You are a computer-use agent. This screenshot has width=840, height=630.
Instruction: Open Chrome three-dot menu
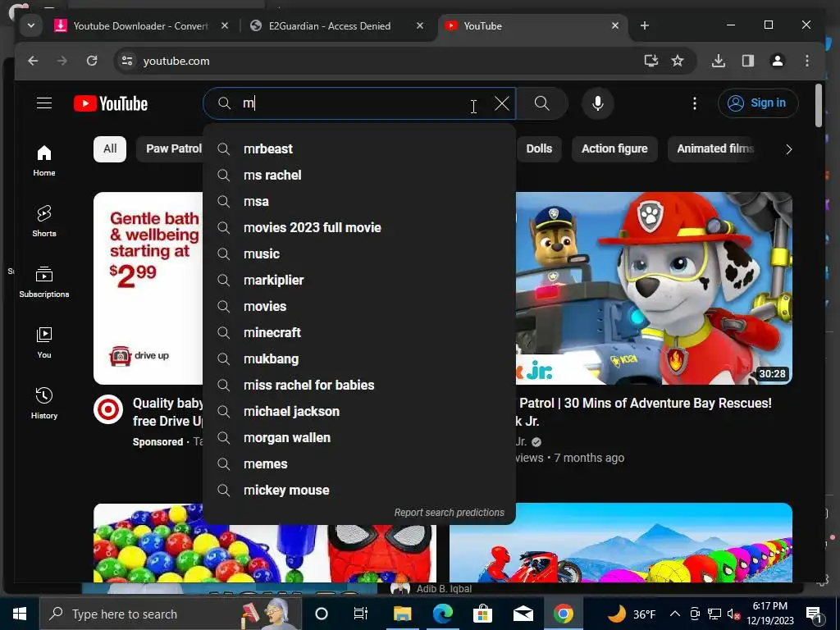click(807, 61)
